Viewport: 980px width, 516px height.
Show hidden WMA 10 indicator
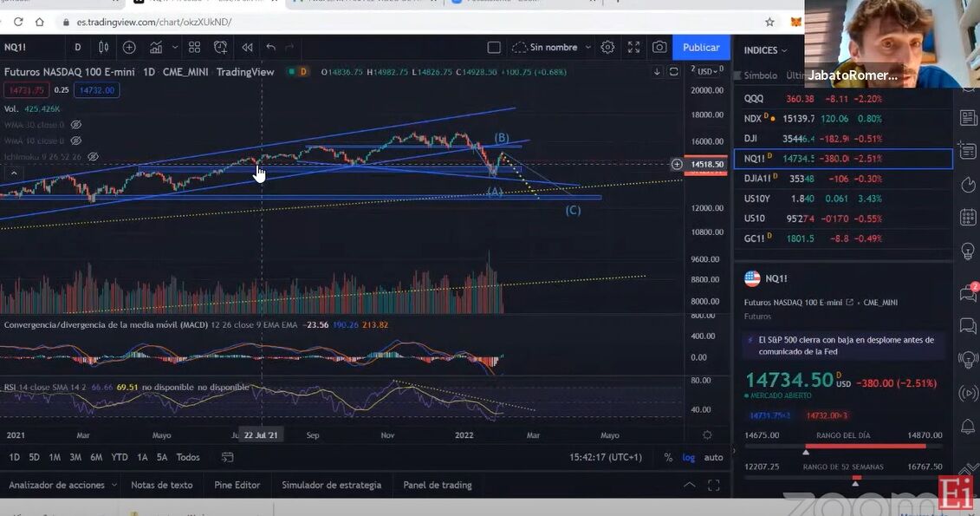pyautogui.click(x=76, y=140)
